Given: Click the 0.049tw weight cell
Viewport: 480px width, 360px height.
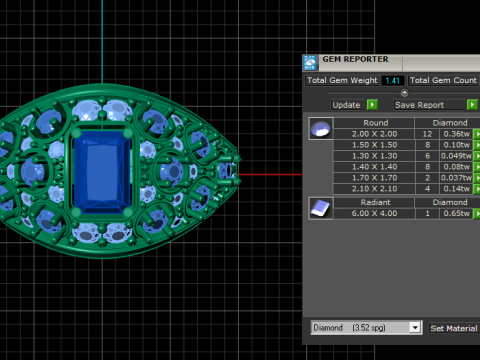Looking at the screenshot, I should 456,156.
